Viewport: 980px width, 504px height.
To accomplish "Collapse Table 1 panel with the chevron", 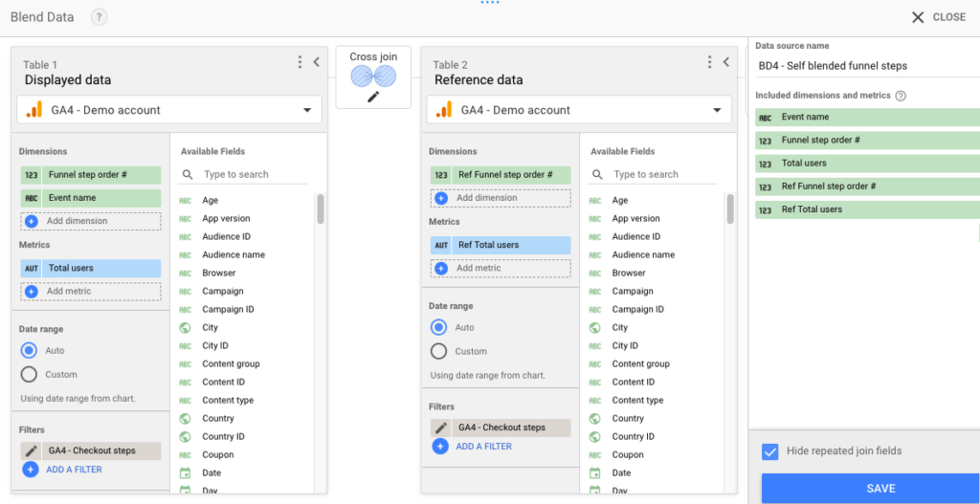I will (316, 62).
